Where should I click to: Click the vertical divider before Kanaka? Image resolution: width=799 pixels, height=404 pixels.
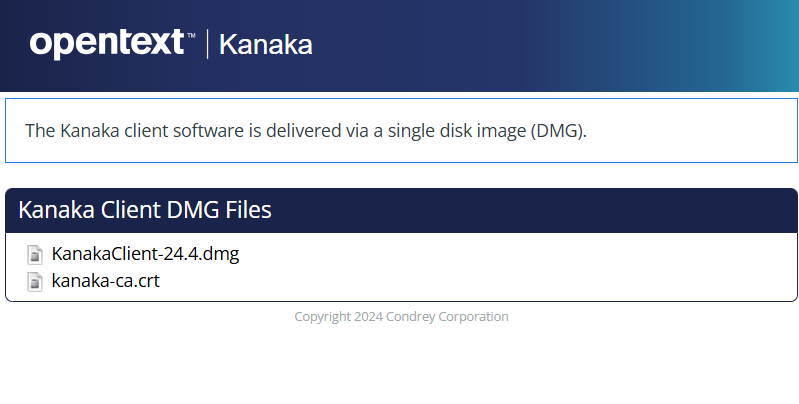tap(207, 44)
